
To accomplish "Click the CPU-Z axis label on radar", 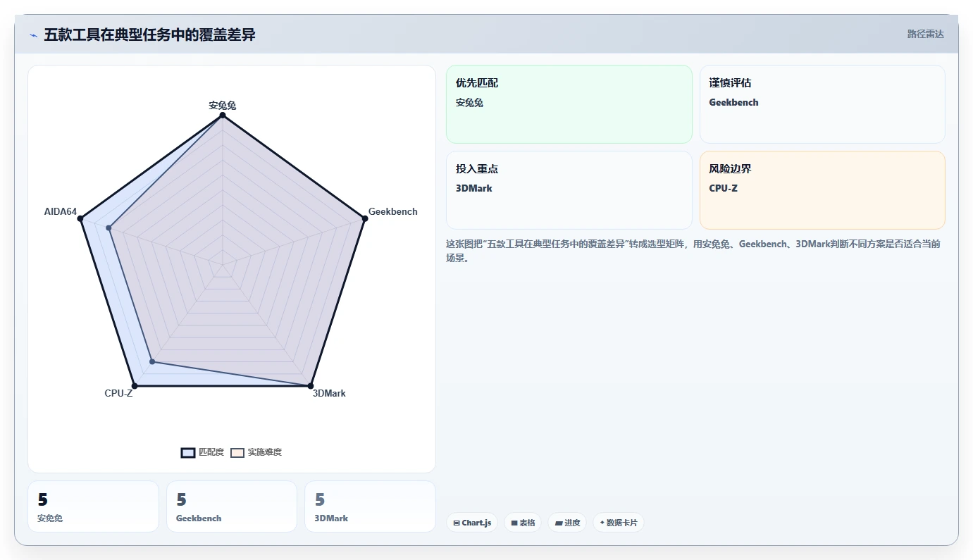I will [x=118, y=393].
